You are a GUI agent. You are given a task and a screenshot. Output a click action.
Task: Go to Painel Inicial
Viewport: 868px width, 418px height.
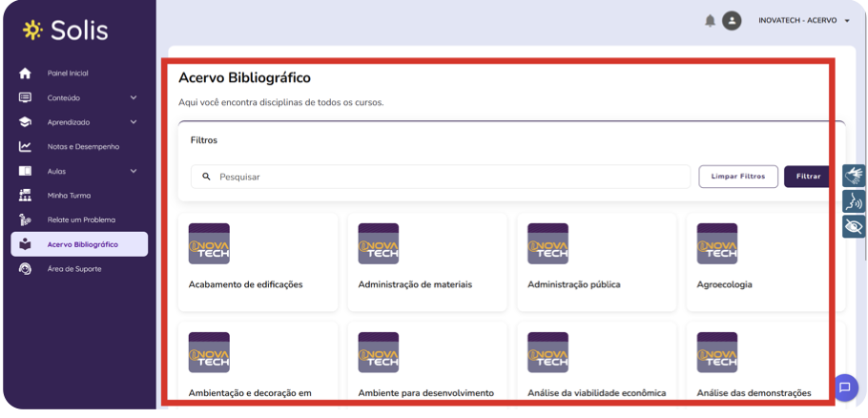pyautogui.click(x=68, y=73)
